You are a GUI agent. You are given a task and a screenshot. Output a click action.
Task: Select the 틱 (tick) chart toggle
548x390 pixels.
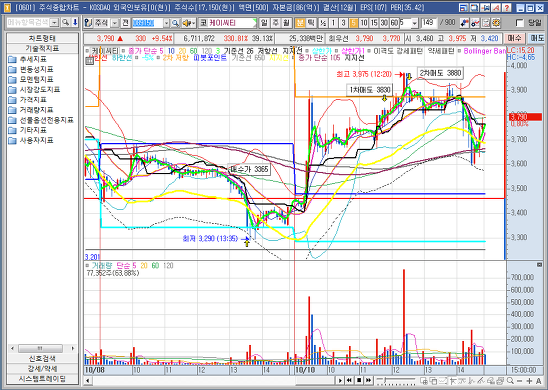tap(310, 23)
